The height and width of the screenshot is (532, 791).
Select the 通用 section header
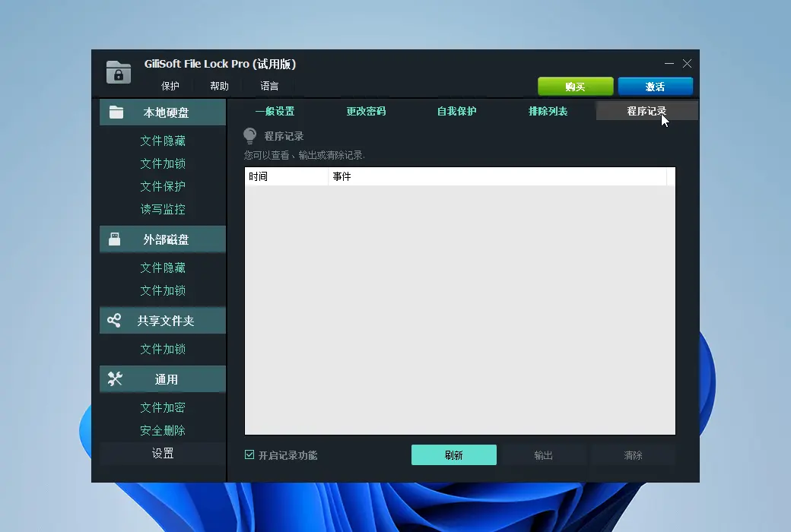(x=163, y=378)
